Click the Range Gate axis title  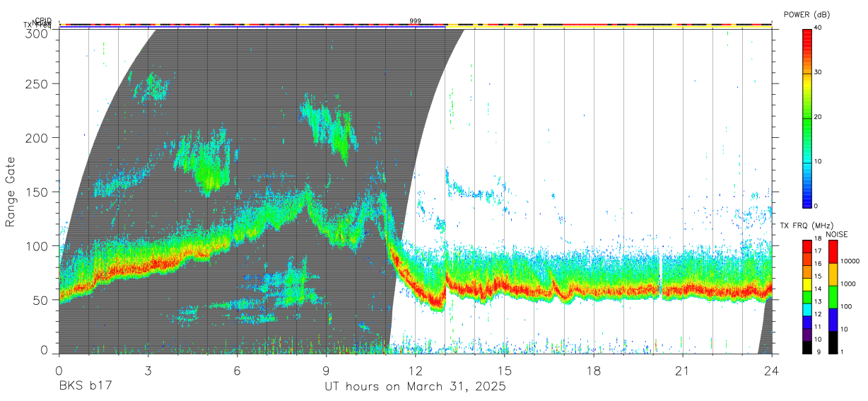coord(11,192)
